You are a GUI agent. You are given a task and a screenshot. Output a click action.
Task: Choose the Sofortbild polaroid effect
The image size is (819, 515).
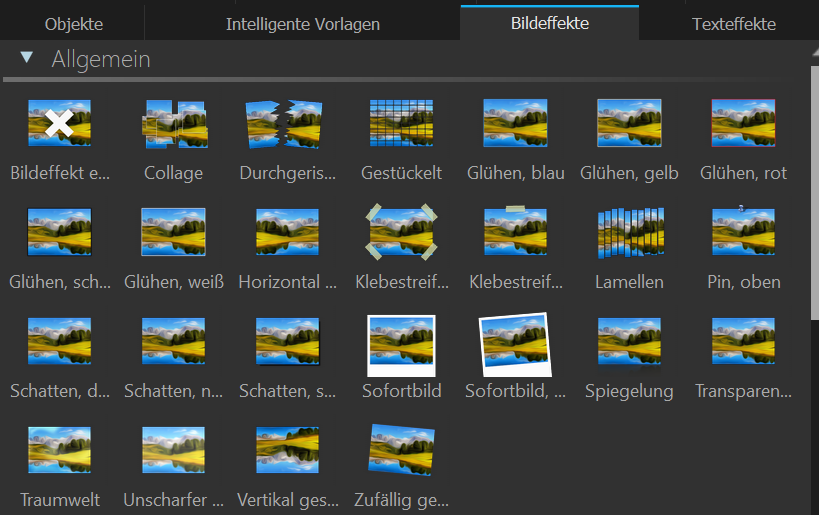pyautogui.click(x=401, y=342)
